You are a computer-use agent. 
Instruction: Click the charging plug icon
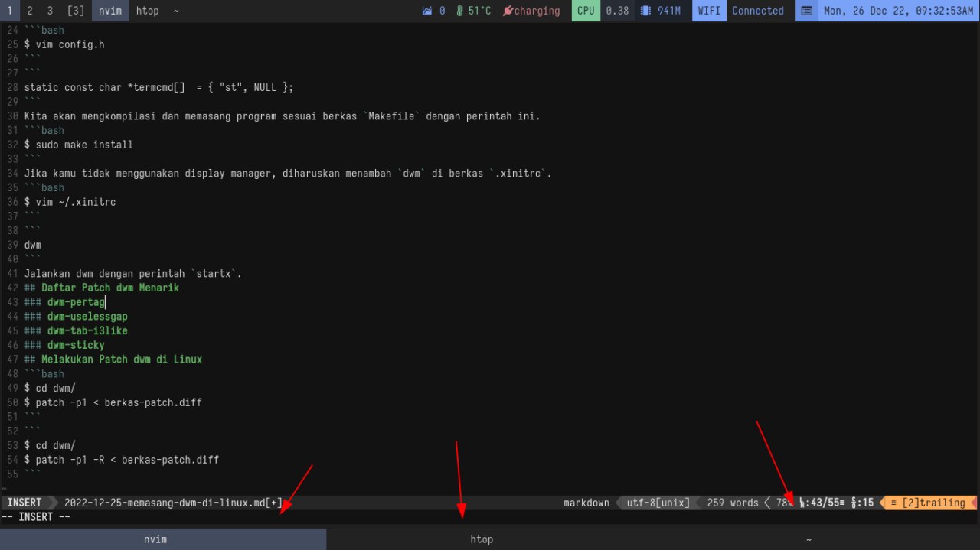508,11
